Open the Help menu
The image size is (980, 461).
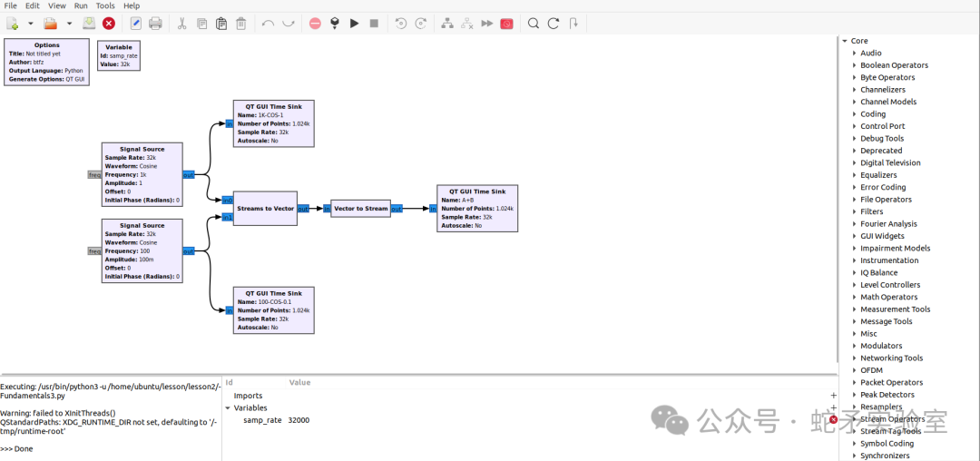coord(132,5)
